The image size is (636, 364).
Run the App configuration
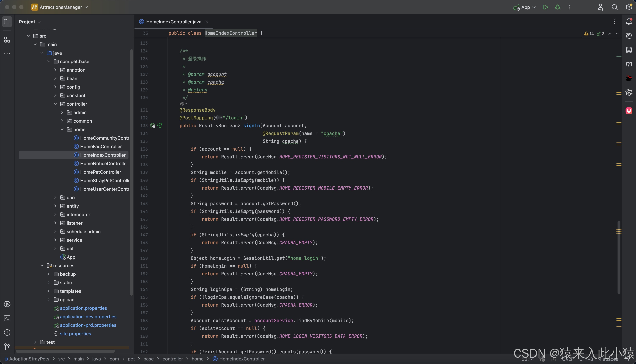coord(545,7)
